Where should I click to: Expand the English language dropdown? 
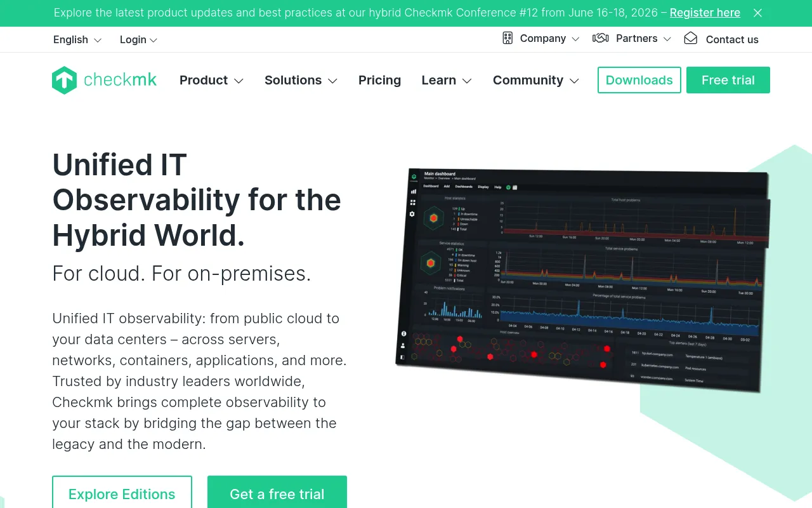coord(97,40)
